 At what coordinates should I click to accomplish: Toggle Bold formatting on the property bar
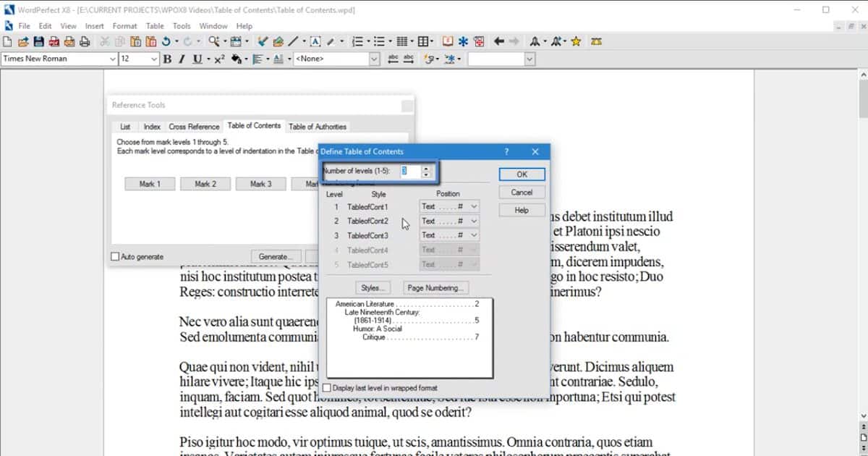168,59
